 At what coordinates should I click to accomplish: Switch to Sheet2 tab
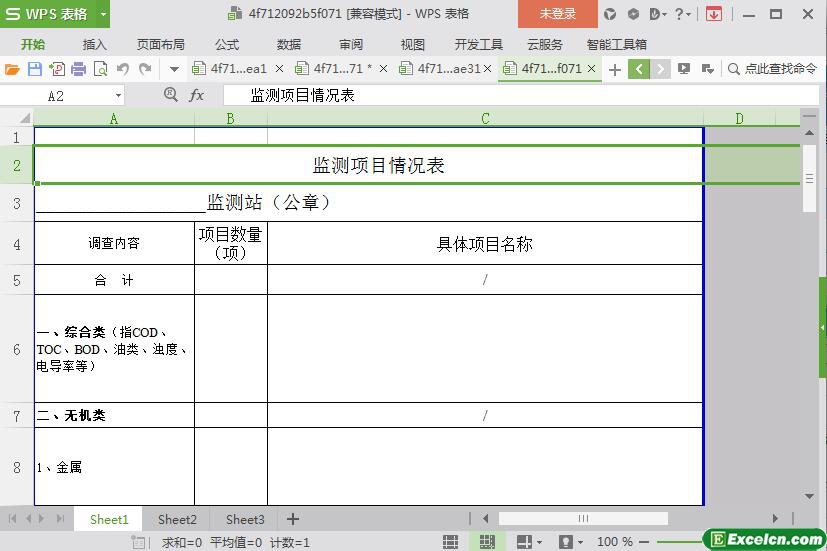click(x=177, y=519)
